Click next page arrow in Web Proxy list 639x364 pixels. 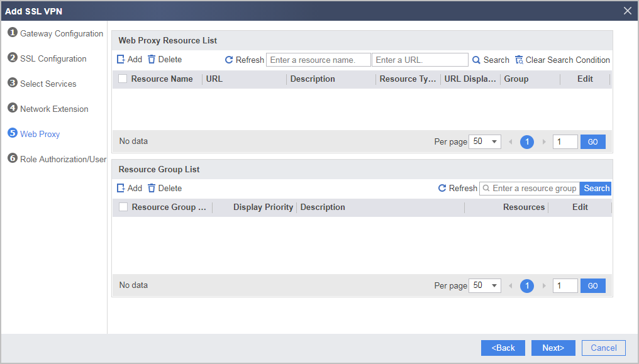point(544,141)
